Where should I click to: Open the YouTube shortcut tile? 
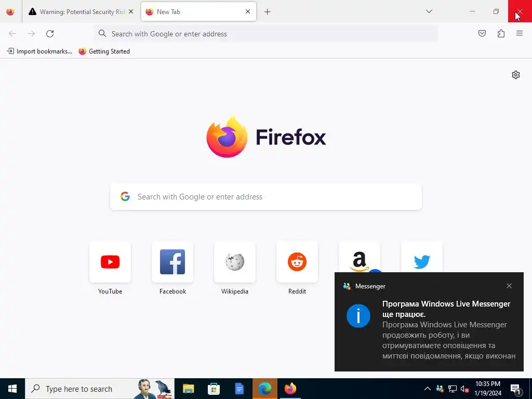coord(110,262)
